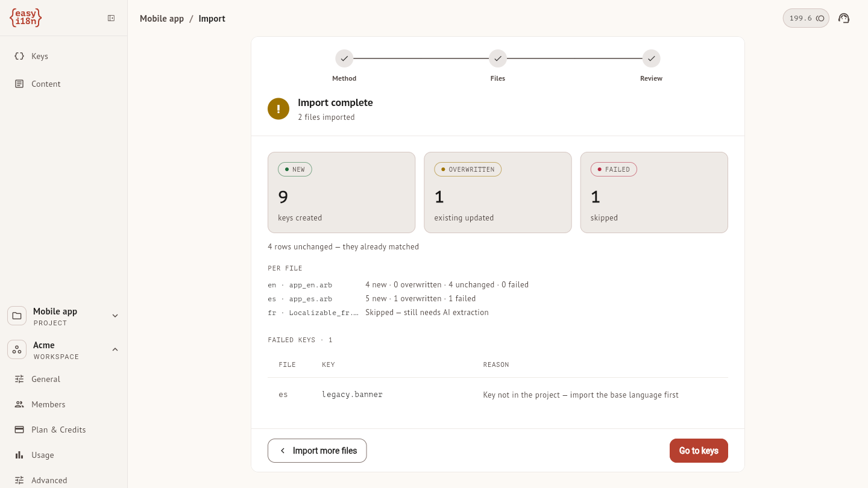868x488 pixels.
Task: Open Advanced workspace settings
Action: pos(64,480)
